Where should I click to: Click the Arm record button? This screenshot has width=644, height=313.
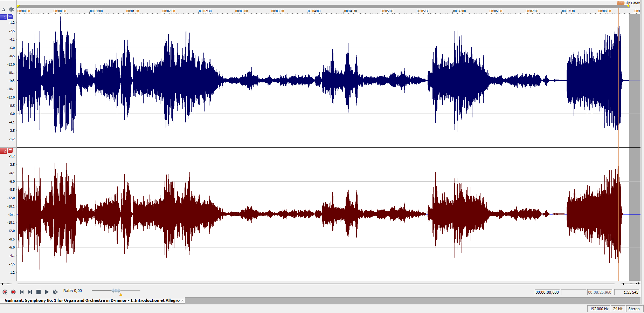[x=5, y=292]
